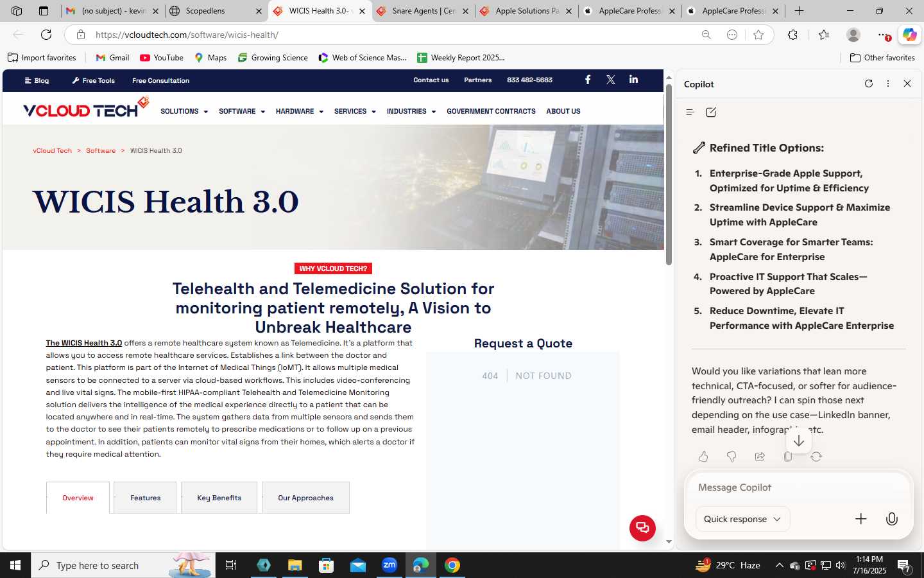Expand the SOFTWARE menu
The width and height of the screenshot is (924, 578).
(242, 111)
